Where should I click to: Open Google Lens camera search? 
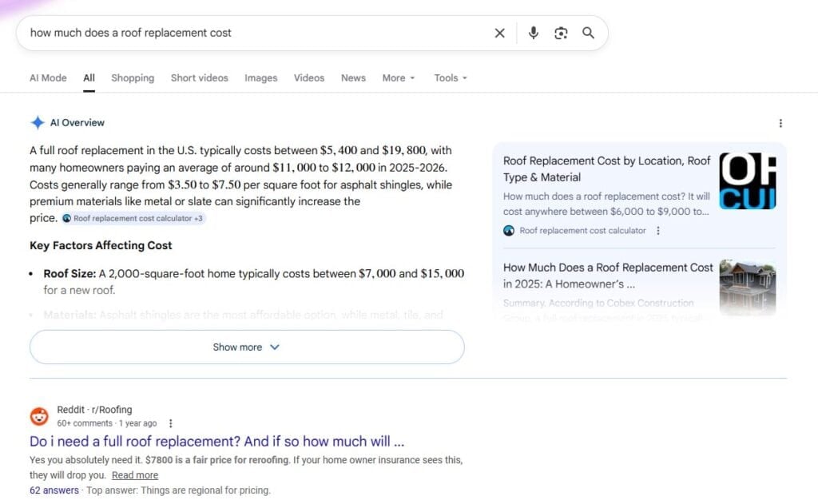[561, 33]
